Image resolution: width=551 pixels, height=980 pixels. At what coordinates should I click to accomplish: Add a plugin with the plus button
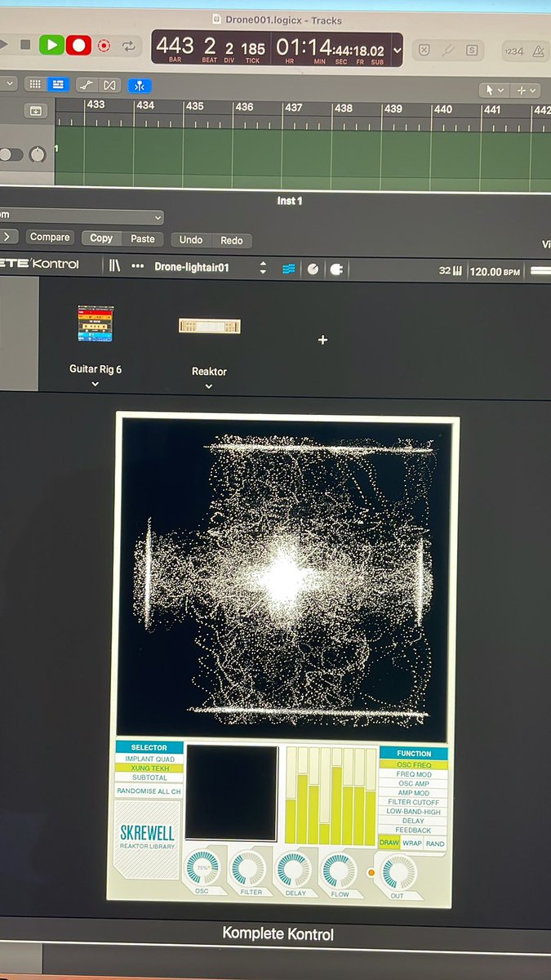click(x=322, y=340)
